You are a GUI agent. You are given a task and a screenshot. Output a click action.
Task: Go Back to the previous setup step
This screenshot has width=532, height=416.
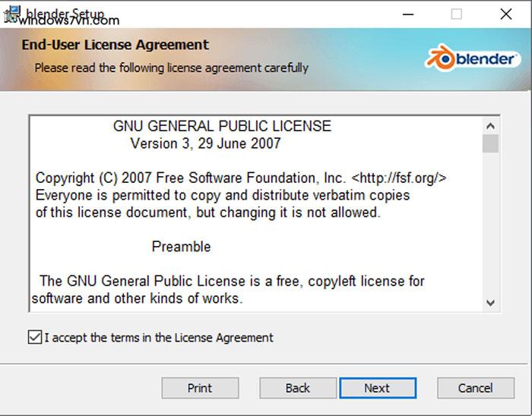point(297,388)
